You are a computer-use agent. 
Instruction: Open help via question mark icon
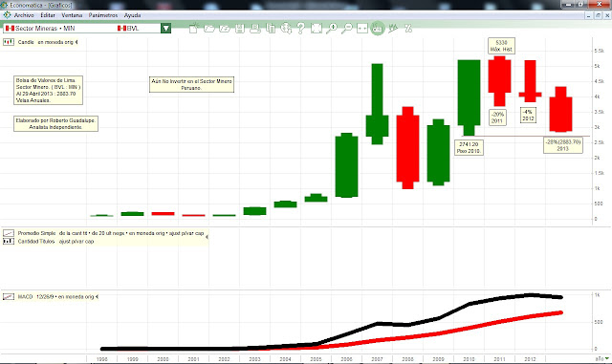coord(301,28)
